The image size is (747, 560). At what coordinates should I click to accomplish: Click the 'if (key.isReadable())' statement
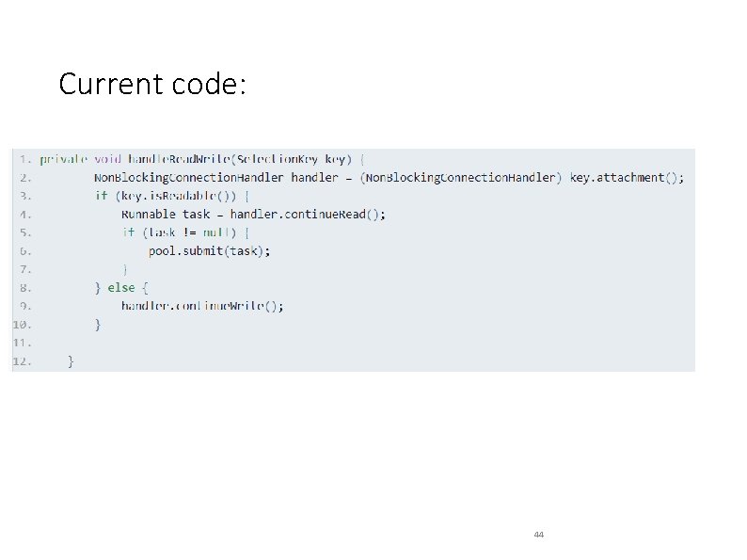172,196
